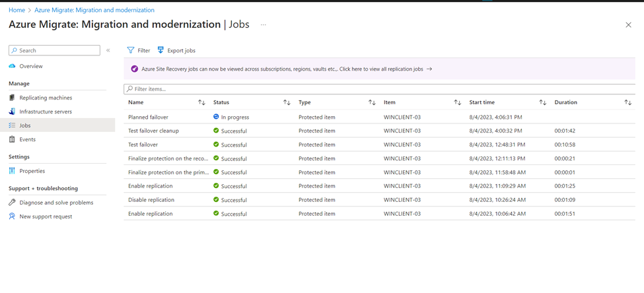This screenshot has height=293, width=644.
Task: Click the Properties bars icon
Action: click(x=12, y=171)
